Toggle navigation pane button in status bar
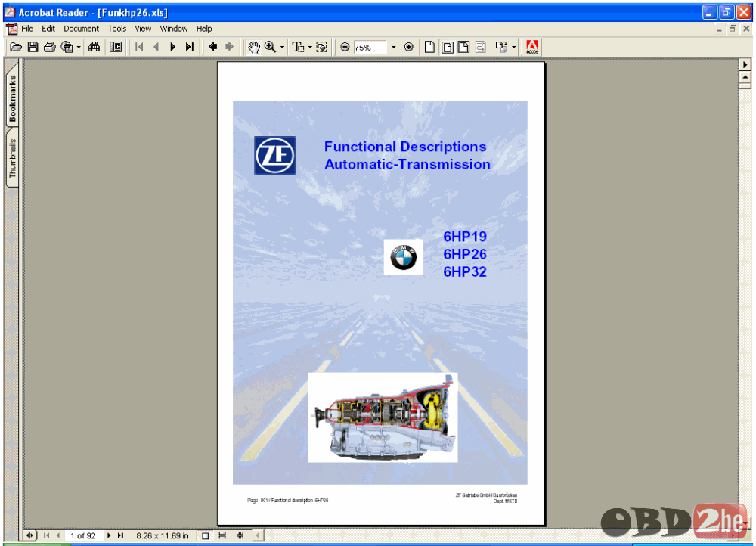 click(x=29, y=535)
